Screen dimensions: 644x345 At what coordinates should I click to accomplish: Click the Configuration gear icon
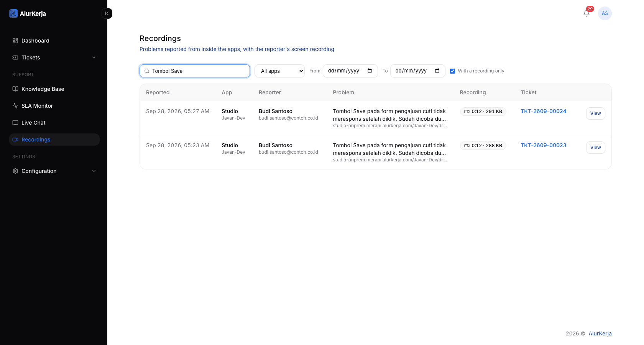[x=15, y=171]
